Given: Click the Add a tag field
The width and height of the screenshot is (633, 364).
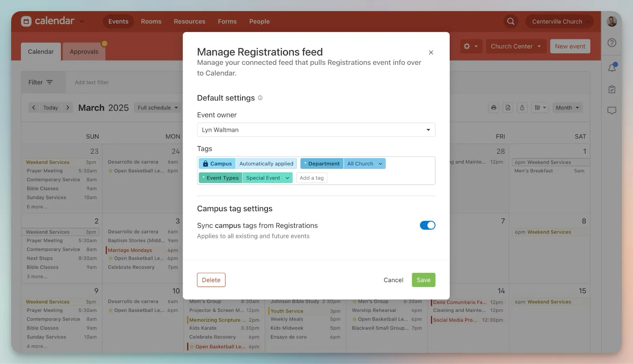Looking at the screenshot, I should pos(312,178).
